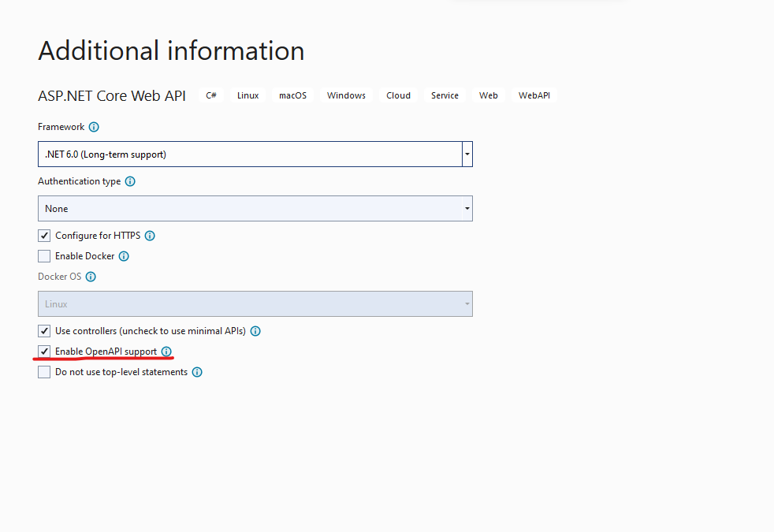Show info for Configure for HTTPS
Screen dimensions: 774x532
pos(150,236)
